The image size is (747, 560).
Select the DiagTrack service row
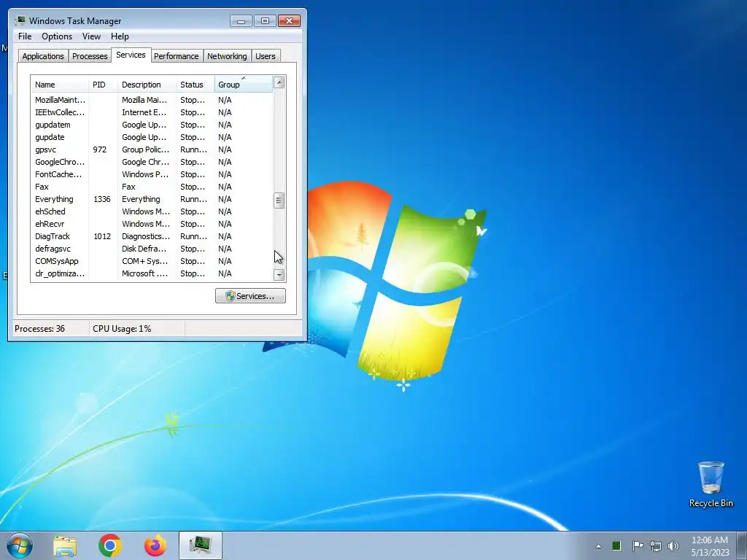click(152, 236)
